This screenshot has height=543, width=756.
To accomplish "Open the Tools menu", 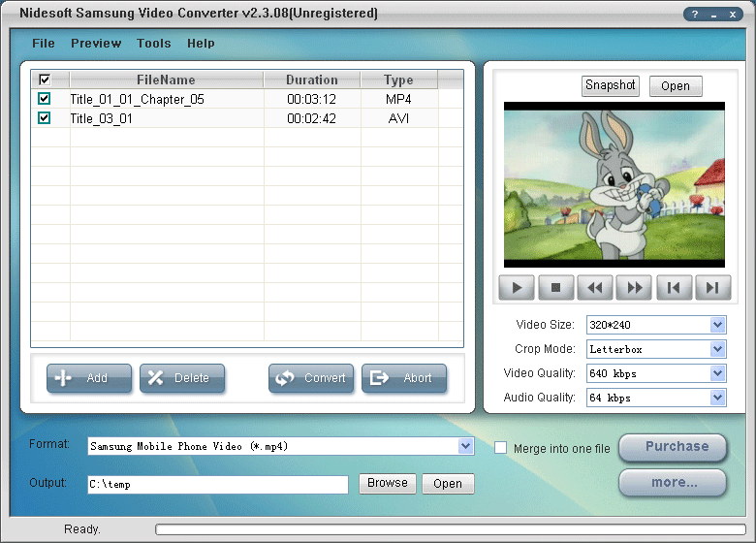I will click(x=154, y=44).
